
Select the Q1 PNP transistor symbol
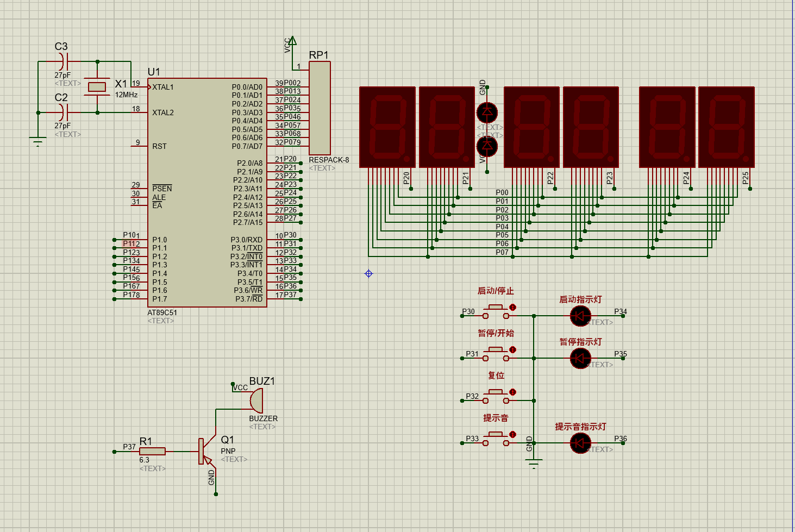206,452
